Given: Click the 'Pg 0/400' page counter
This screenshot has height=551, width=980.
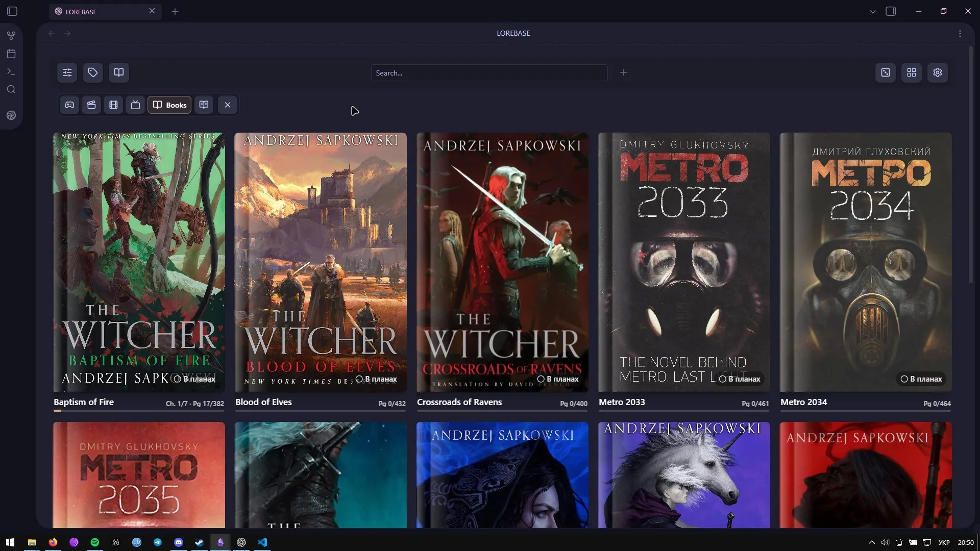Looking at the screenshot, I should point(574,404).
